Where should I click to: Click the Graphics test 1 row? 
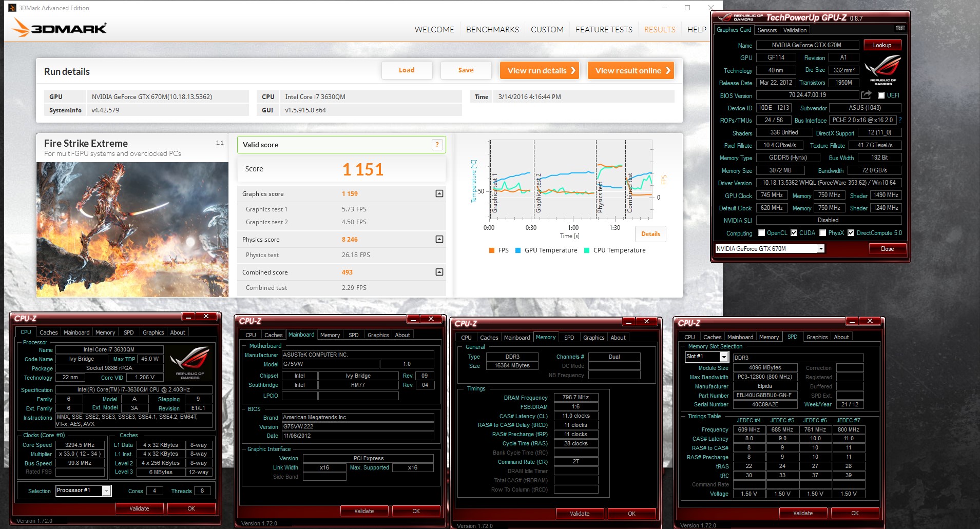pyautogui.click(x=341, y=209)
